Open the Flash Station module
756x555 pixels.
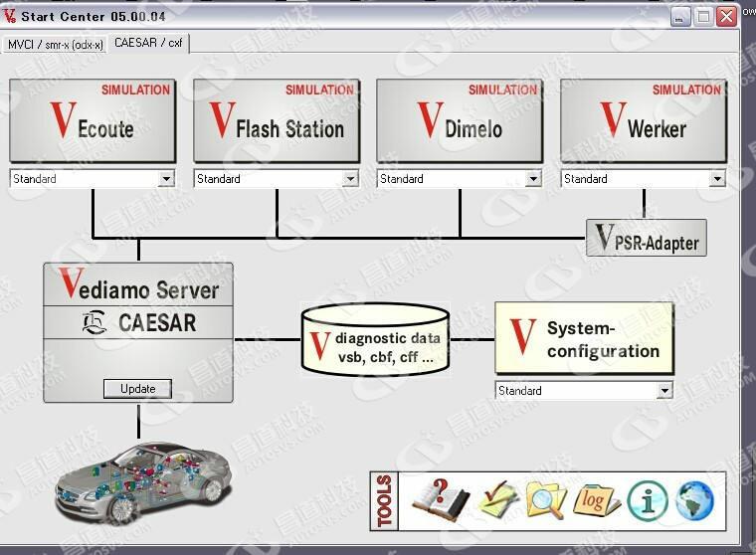point(277,120)
